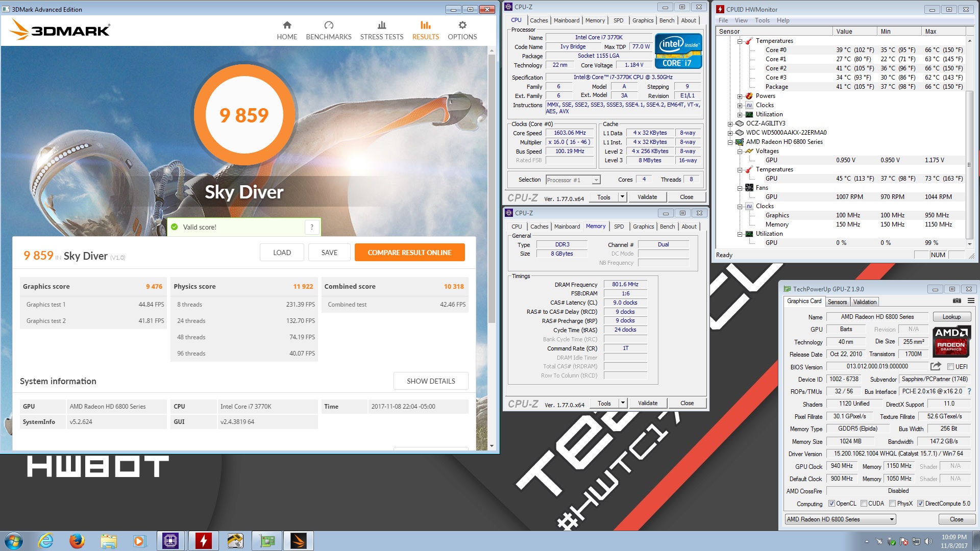
Task: Switch to 3DMark taskbar icon
Action: point(298,541)
